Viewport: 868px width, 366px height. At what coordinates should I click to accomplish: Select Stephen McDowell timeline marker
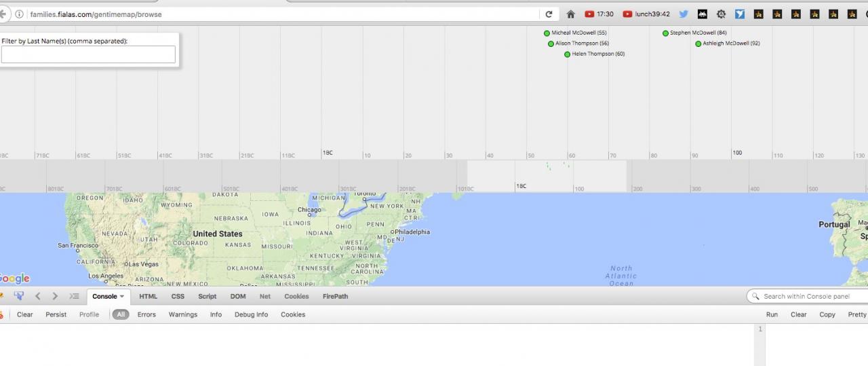click(x=665, y=33)
